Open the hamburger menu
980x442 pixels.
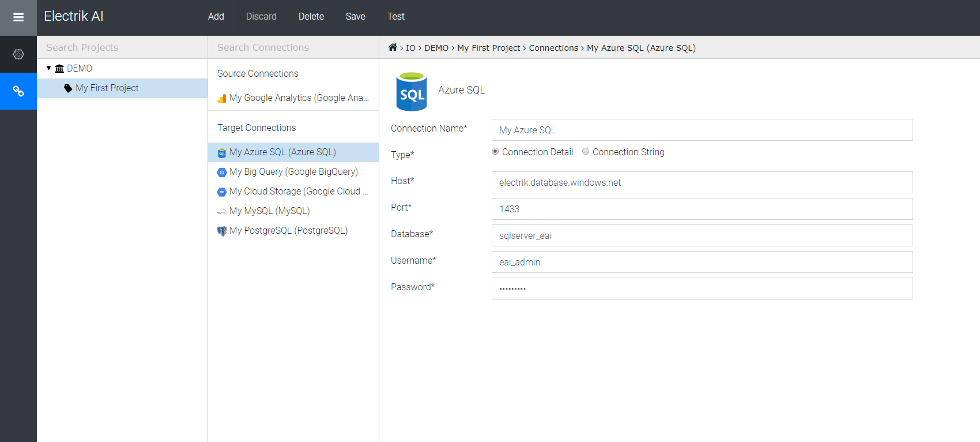pos(18,17)
